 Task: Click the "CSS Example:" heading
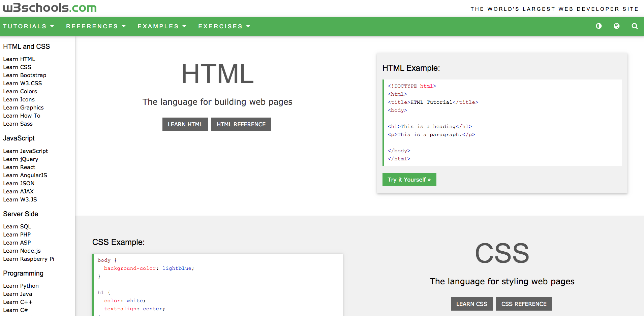point(119,242)
